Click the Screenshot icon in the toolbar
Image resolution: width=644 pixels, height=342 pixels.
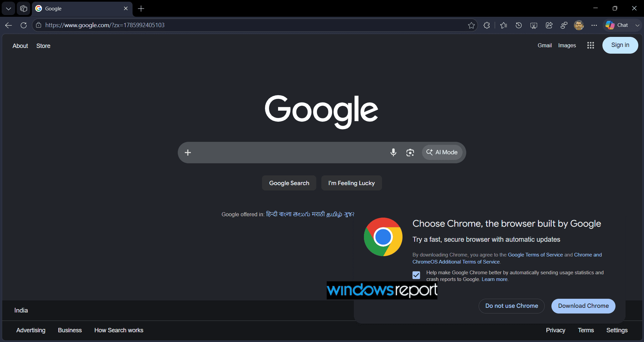[534, 25]
